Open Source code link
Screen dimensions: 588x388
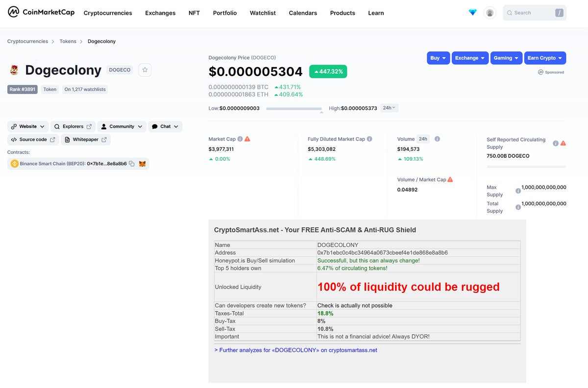[x=33, y=140]
